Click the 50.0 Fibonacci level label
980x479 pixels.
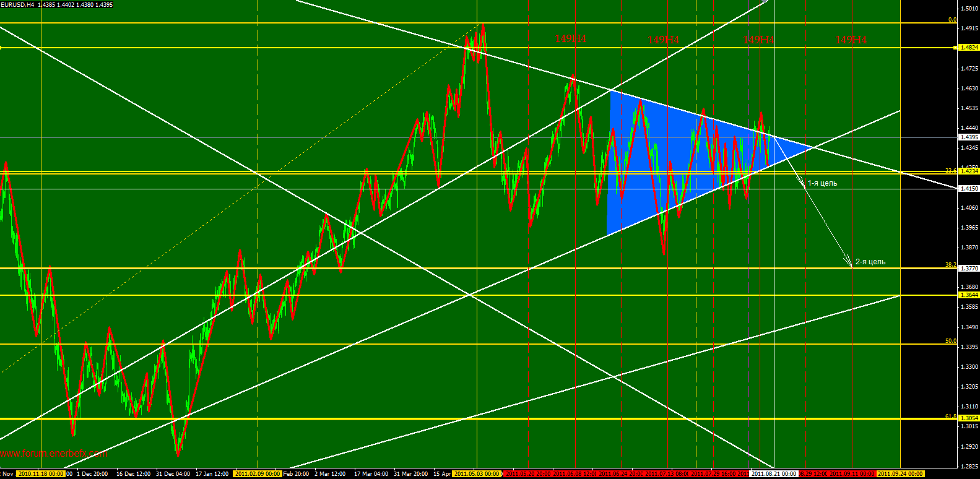pyautogui.click(x=950, y=341)
